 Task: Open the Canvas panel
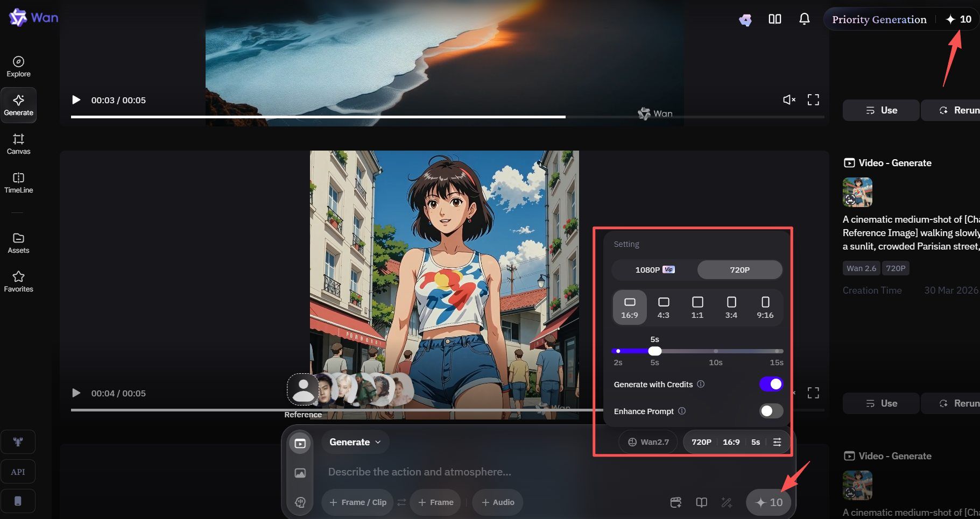(18, 144)
